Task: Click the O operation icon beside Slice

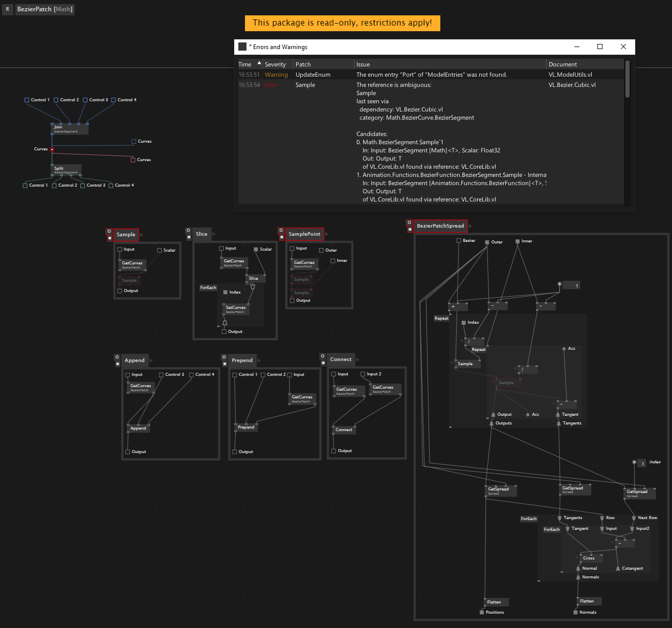Action: [x=188, y=231]
